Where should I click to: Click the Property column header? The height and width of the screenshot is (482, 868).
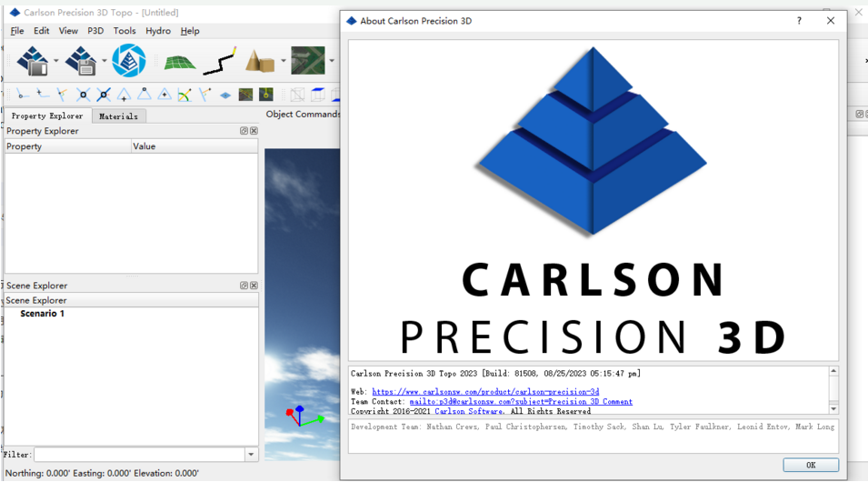[67, 146]
